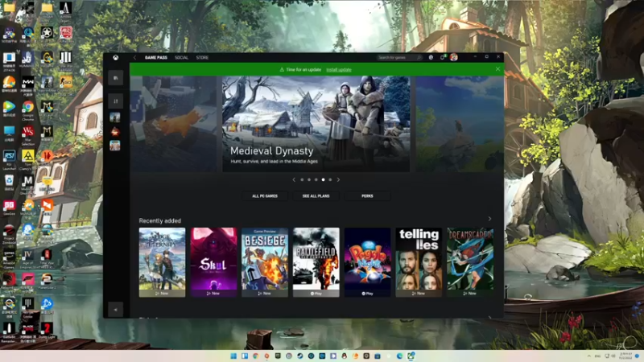Select the third carousel dot
This screenshot has width=644, height=362.
[316, 179]
